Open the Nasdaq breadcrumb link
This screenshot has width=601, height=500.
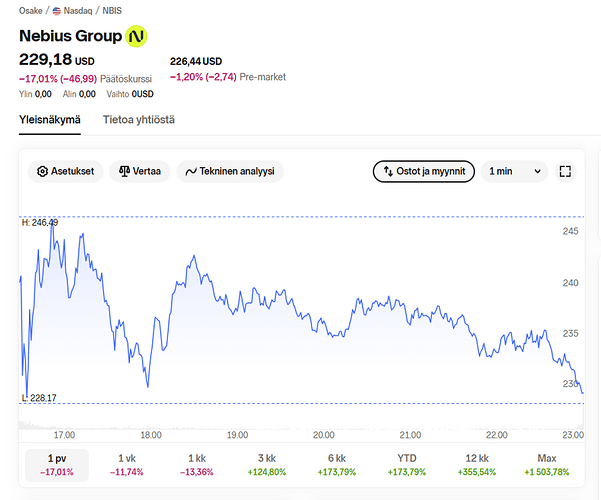(78, 11)
